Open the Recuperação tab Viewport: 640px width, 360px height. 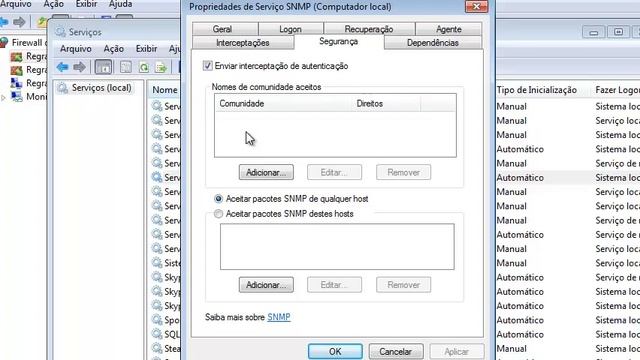click(x=369, y=29)
